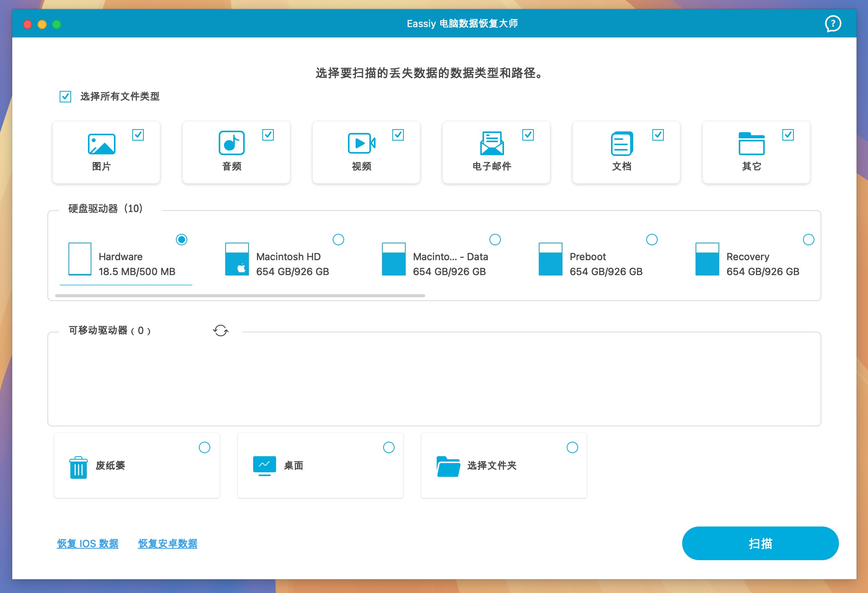Click the 电子邮件 label

[x=492, y=166]
